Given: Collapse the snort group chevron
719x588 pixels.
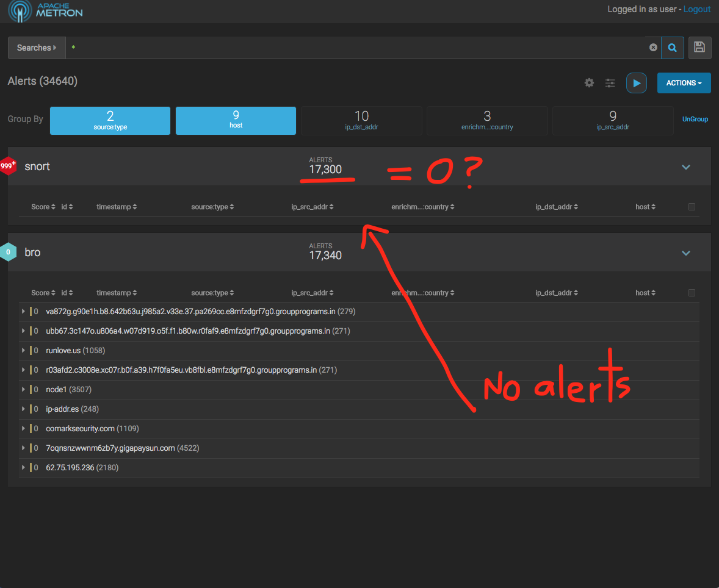Looking at the screenshot, I should click(x=686, y=167).
